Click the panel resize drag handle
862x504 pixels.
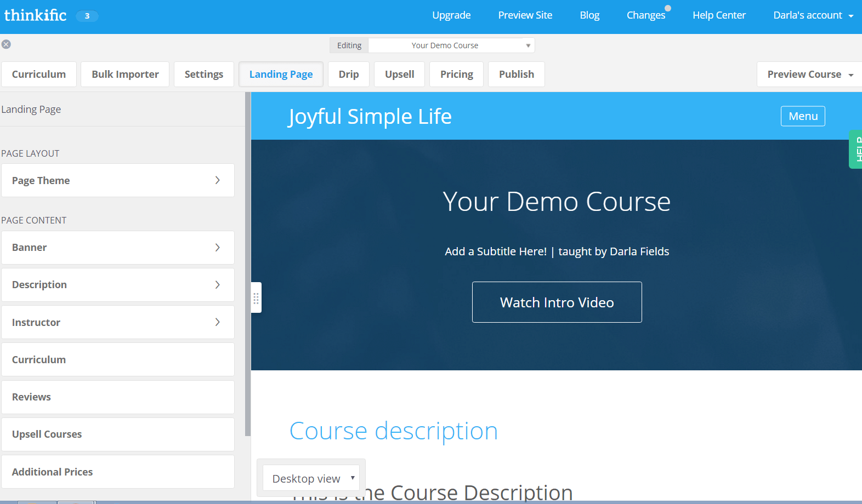click(x=256, y=298)
